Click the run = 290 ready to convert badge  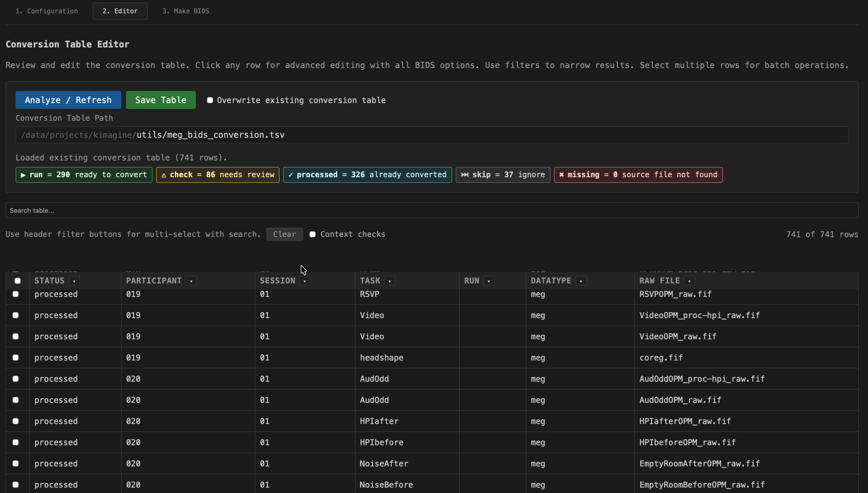point(84,175)
